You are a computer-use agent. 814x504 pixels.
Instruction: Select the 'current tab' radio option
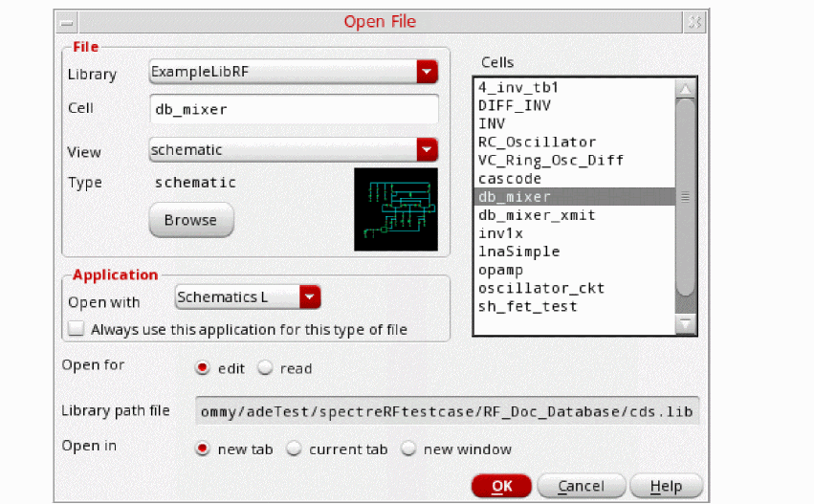coord(295,449)
